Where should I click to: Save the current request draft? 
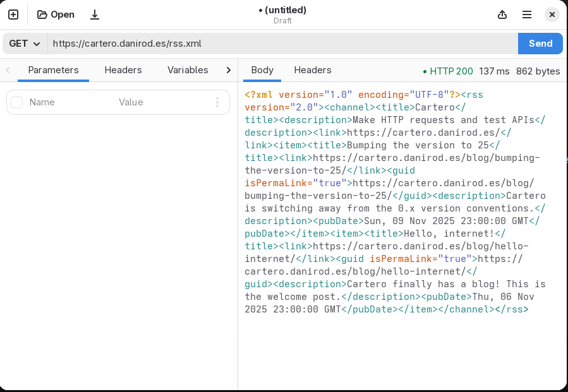click(94, 14)
